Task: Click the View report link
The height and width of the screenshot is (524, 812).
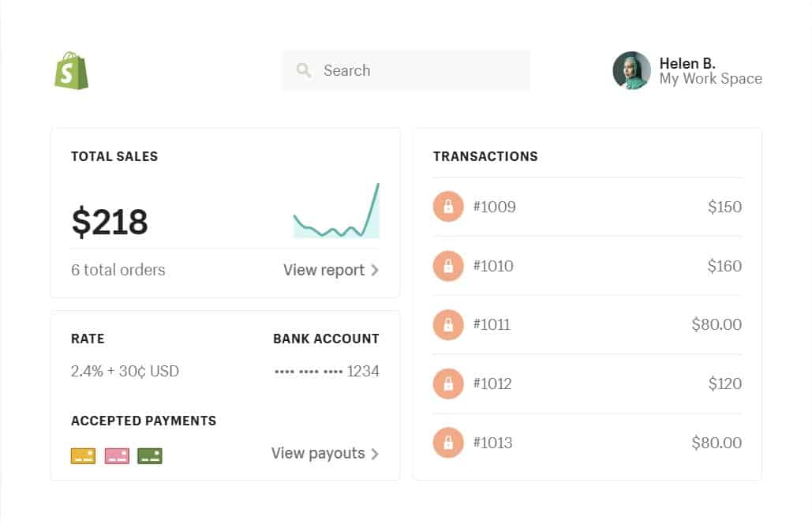Action: [x=324, y=270]
